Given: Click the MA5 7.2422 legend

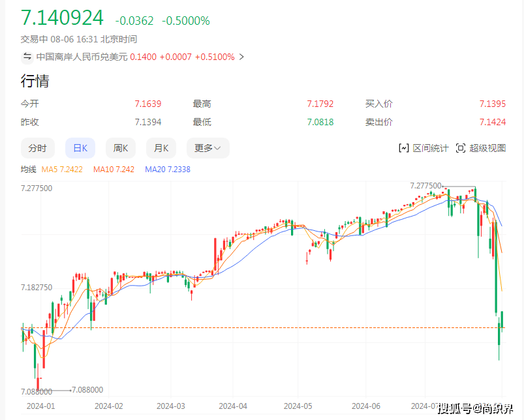Looking at the screenshot, I should [62, 170].
